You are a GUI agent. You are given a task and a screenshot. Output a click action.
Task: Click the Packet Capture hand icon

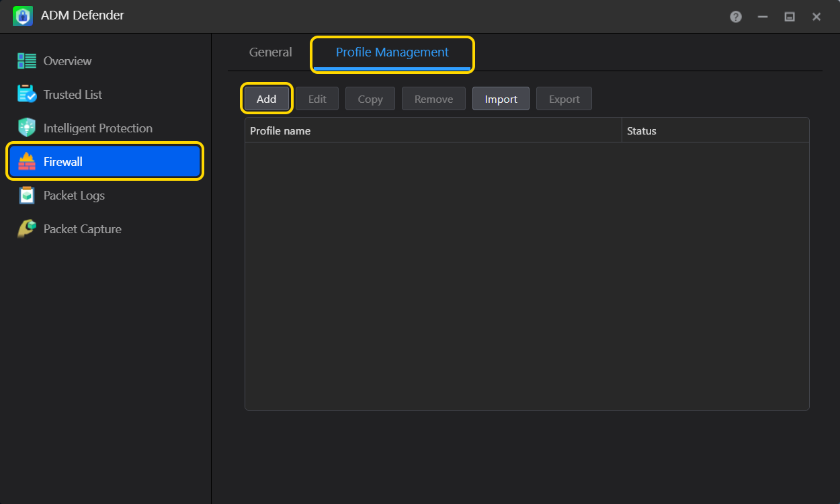point(27,228)
